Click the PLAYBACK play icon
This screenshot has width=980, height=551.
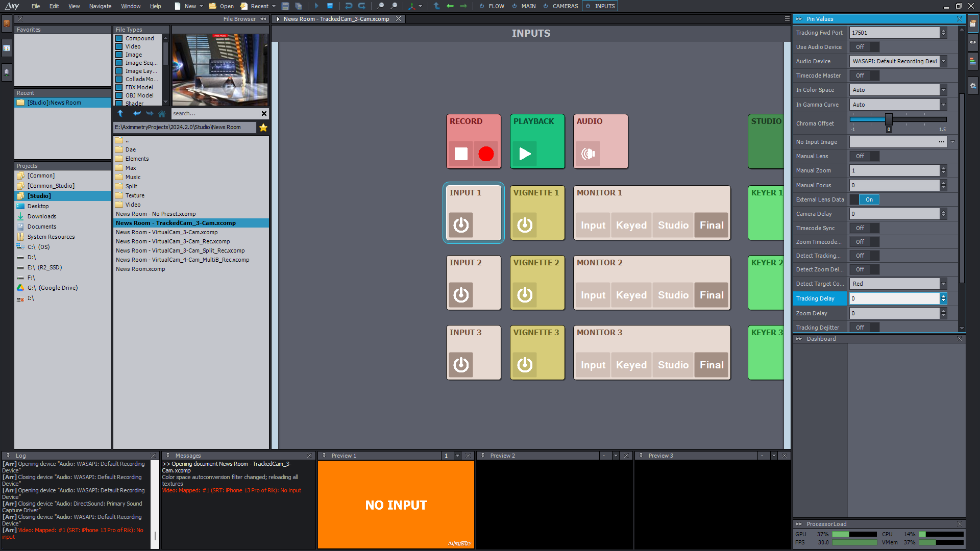524,154
